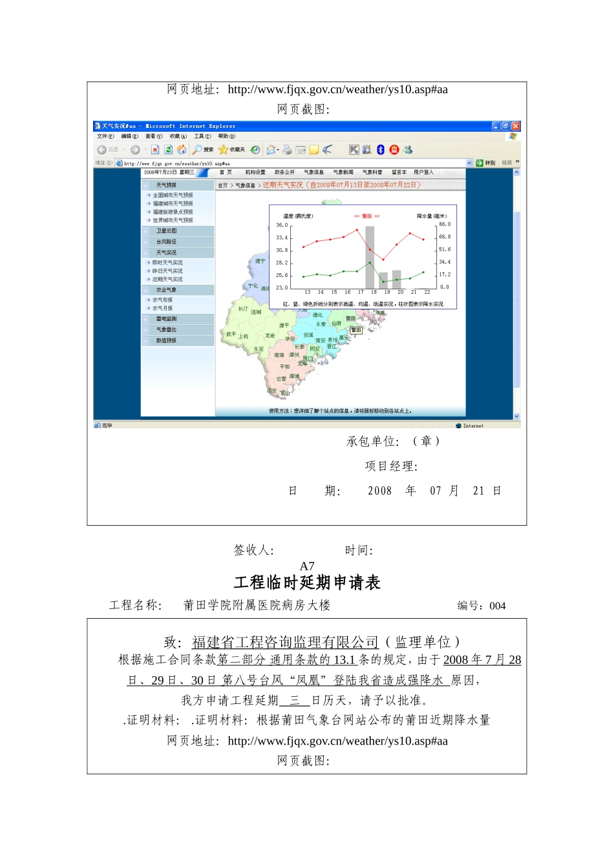Open 农气旬报 sidebar link
The image size is (614, 868).
[x=162, y=300]
